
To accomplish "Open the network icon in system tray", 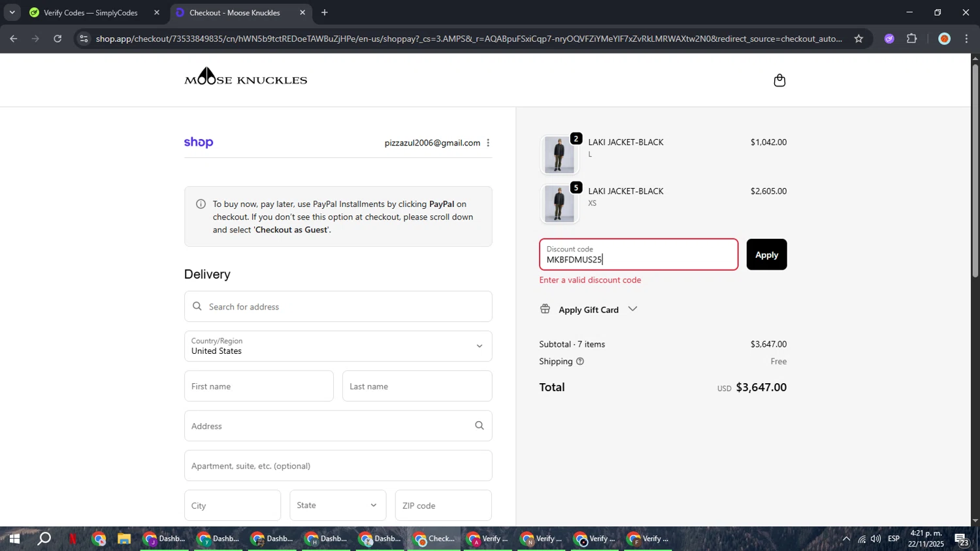I will point(861,539).
